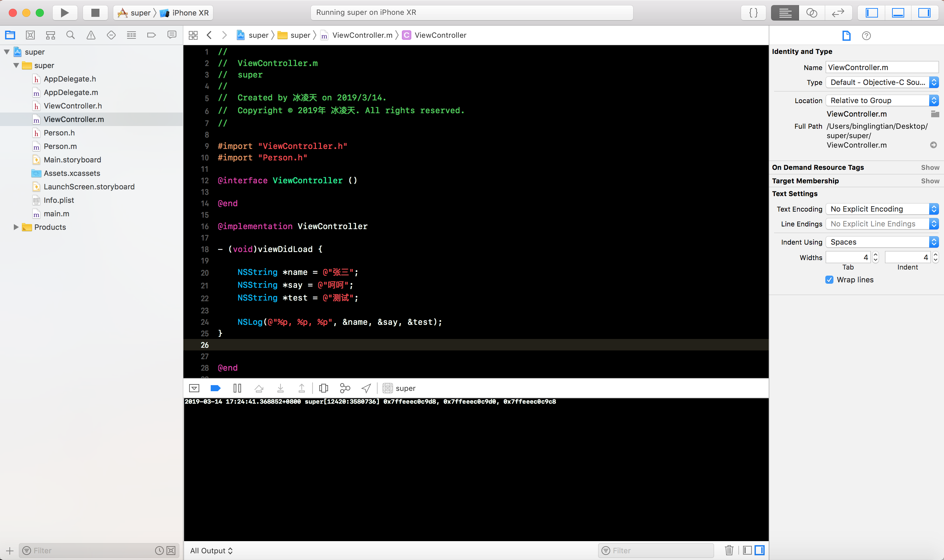
Task: Clear the console with the trash icon
Action: (729, 550)
